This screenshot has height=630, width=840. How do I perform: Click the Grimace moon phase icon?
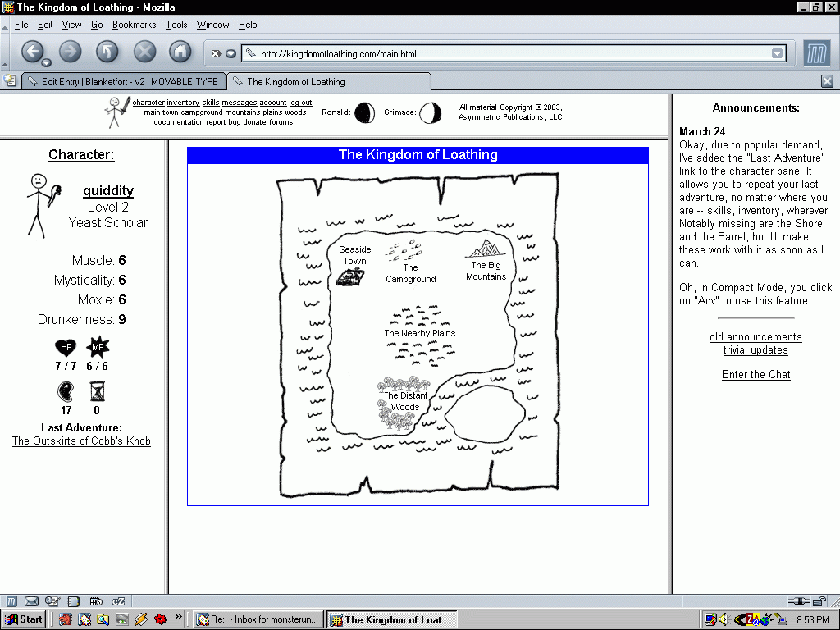[x=430, y=112]
